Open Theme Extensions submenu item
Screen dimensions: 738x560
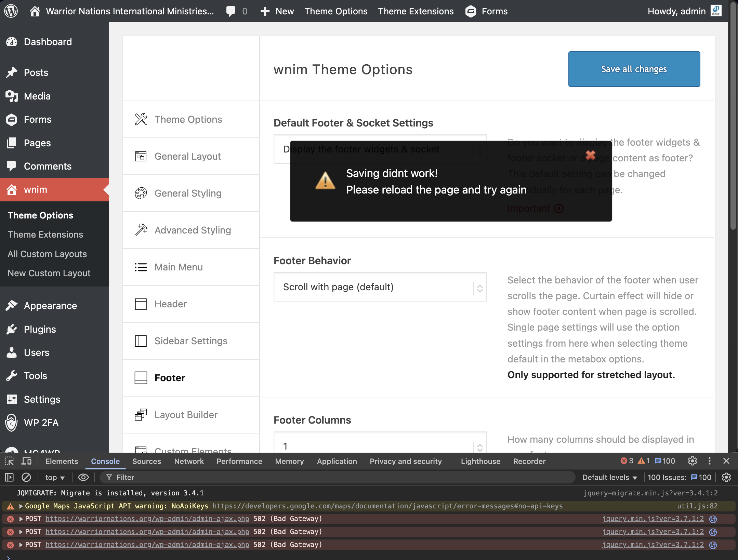pyautogui.click(x=45, y=235)
